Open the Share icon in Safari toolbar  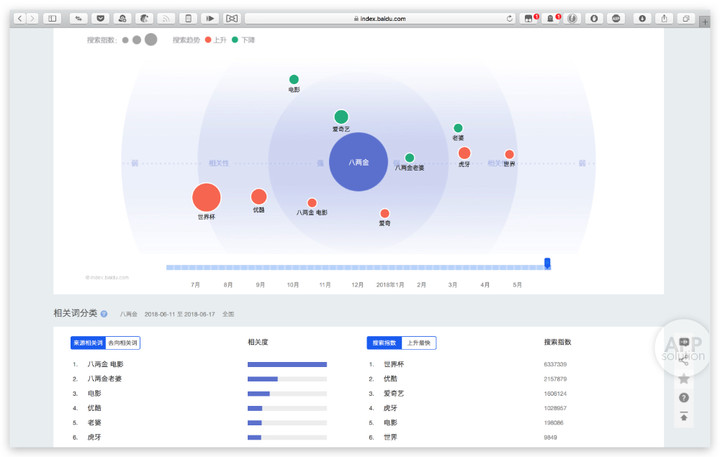pyautogui.click(x=664, y=18)
